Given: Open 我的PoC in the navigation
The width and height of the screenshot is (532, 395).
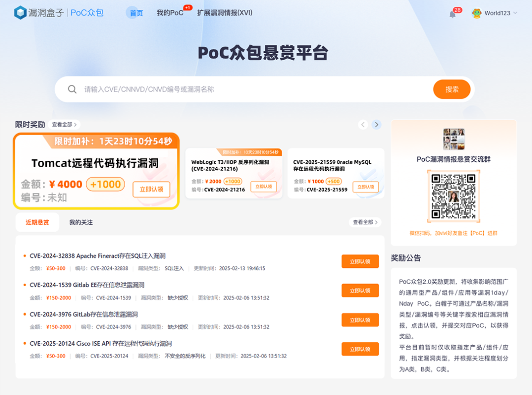Looking at the screenshot, I should click(x=170, y=13).
